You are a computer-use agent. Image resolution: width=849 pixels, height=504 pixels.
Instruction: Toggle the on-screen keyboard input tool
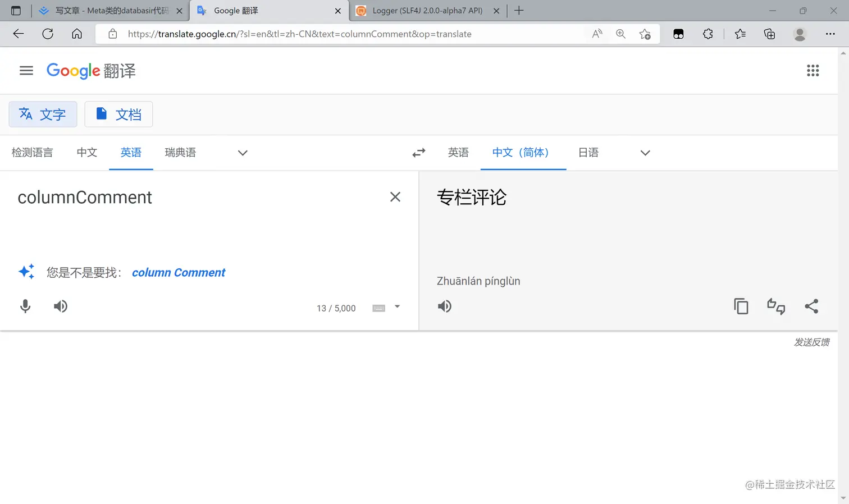point(379,308)
